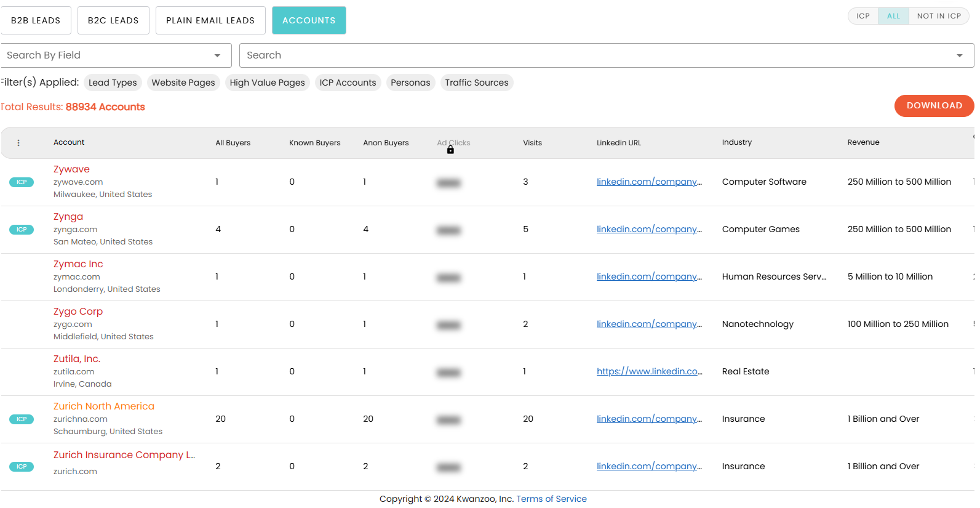Click the ICP badge for Zurich Insurance Company
This screenshot has width=980, height=508.
click(22, 467)
